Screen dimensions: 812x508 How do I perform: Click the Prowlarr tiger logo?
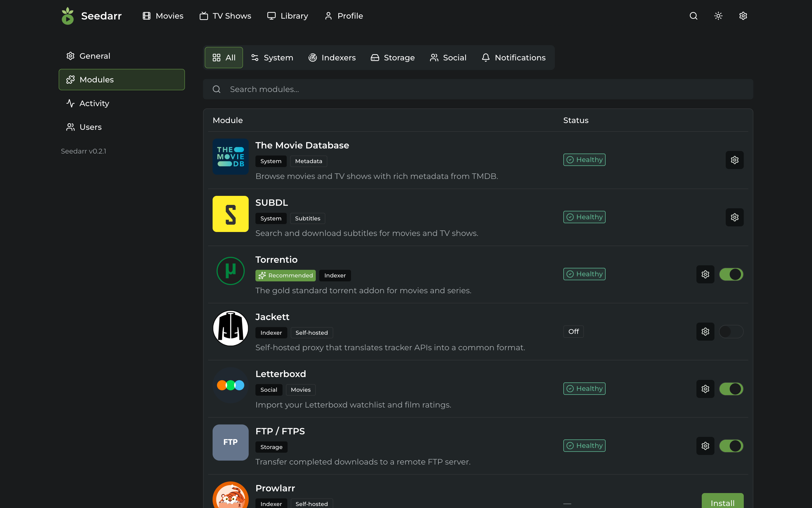pyautogui.click(x=231, y=495)
